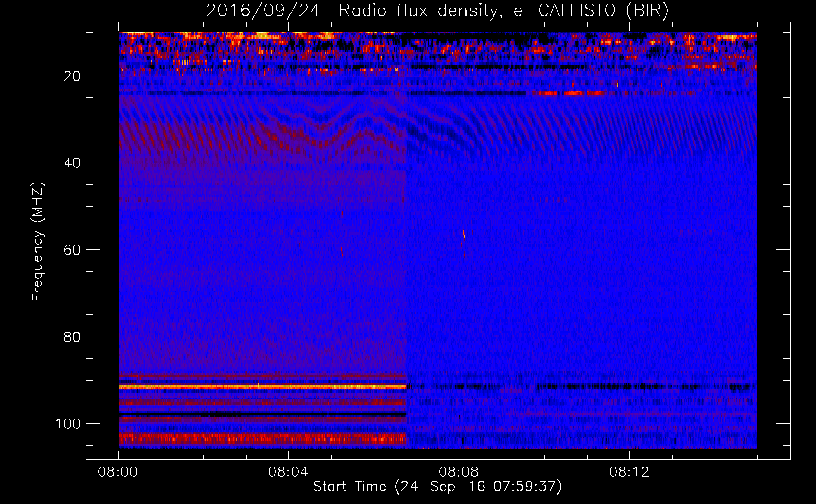The image size is (816, 504).
Task: Click the '100' frequency tick label
Action: [68, 424]
